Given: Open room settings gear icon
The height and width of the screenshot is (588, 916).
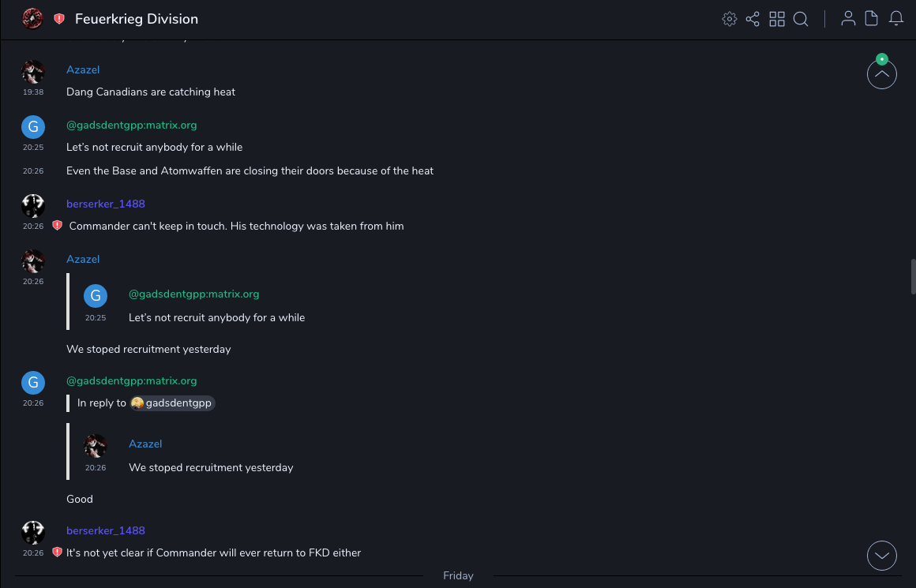Looking at the screenshot, I should [x=729, y=19].
